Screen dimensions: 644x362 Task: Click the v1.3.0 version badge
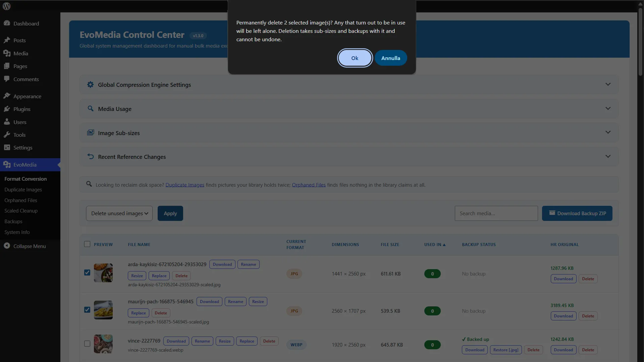(x=198, y=36)
